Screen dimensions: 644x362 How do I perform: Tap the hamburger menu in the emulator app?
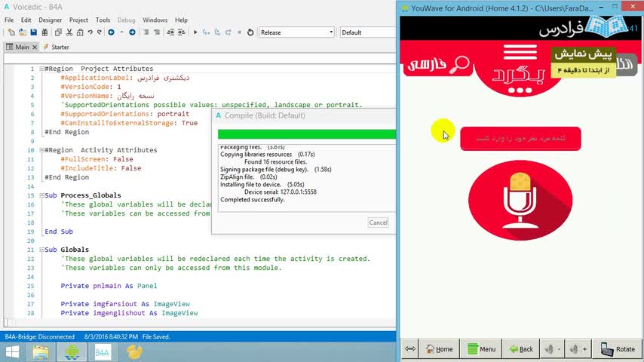(x=520, y=52)
